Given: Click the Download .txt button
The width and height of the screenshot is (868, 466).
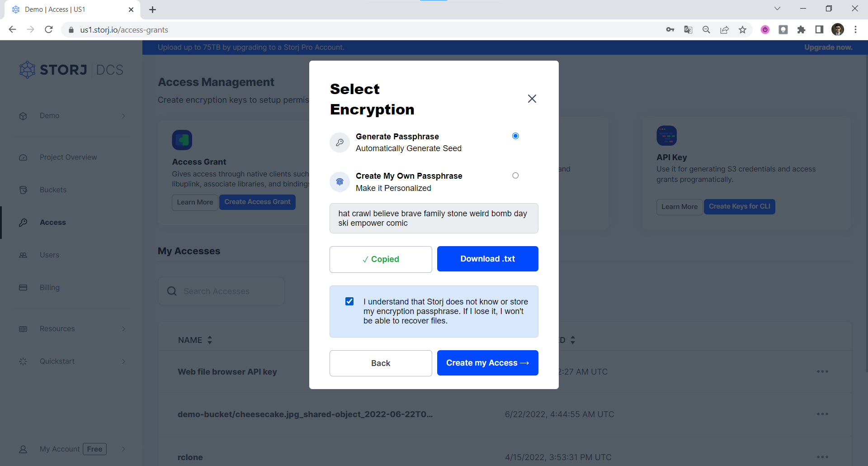Looking at the screenshot, I should [487, 259].
